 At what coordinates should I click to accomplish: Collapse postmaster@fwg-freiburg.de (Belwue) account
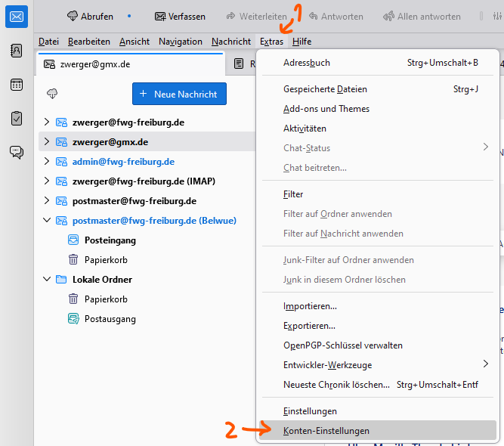46,221
